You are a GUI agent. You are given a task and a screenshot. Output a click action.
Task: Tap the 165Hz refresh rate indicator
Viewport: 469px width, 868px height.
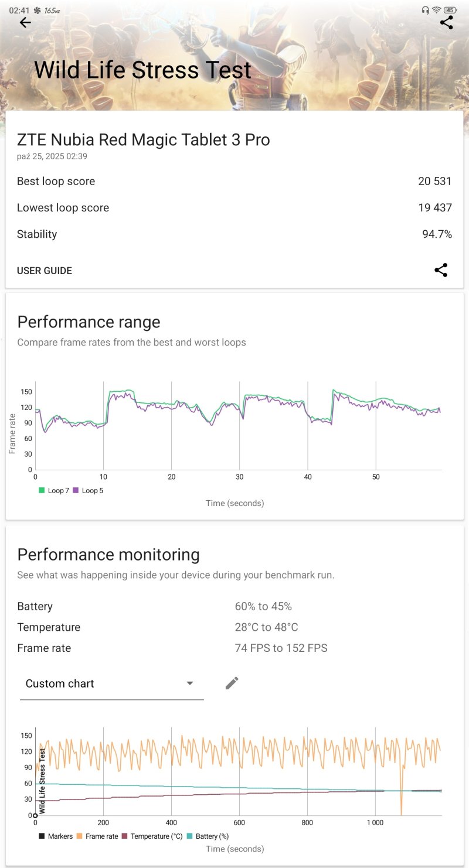coord(52,11)
